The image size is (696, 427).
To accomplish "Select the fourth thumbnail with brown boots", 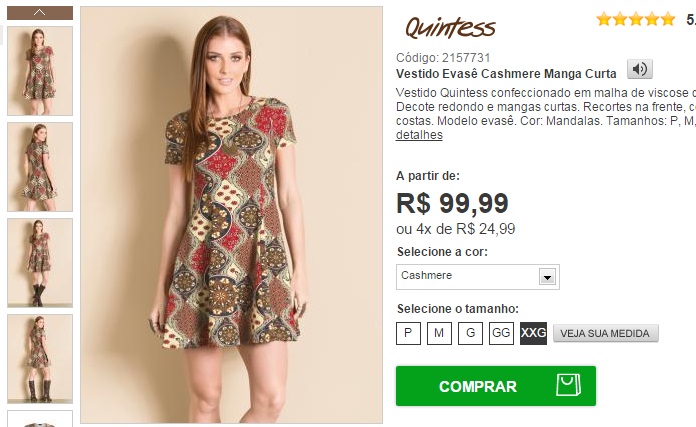I will click(40, 359).
